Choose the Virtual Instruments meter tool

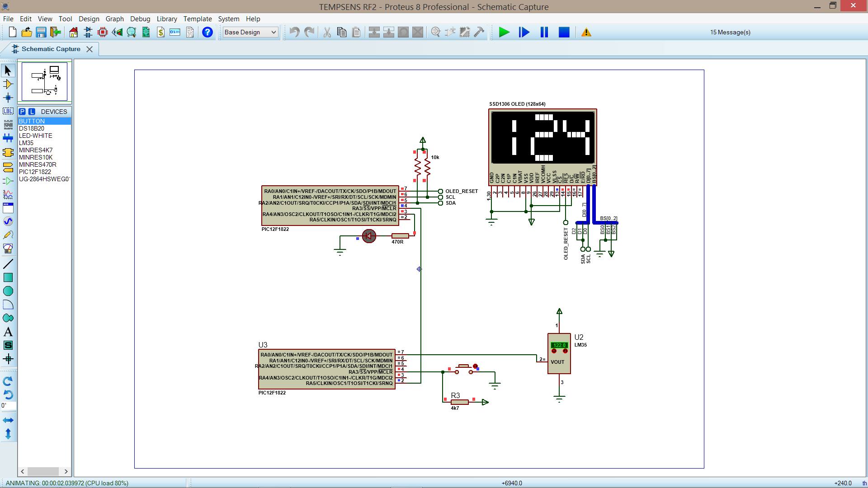(8, 249)
